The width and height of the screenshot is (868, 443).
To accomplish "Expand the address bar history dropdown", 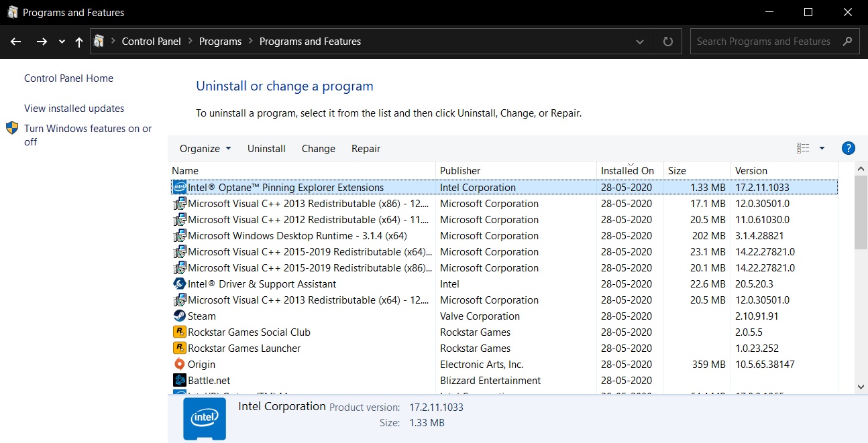I will [x=640, y=42].
